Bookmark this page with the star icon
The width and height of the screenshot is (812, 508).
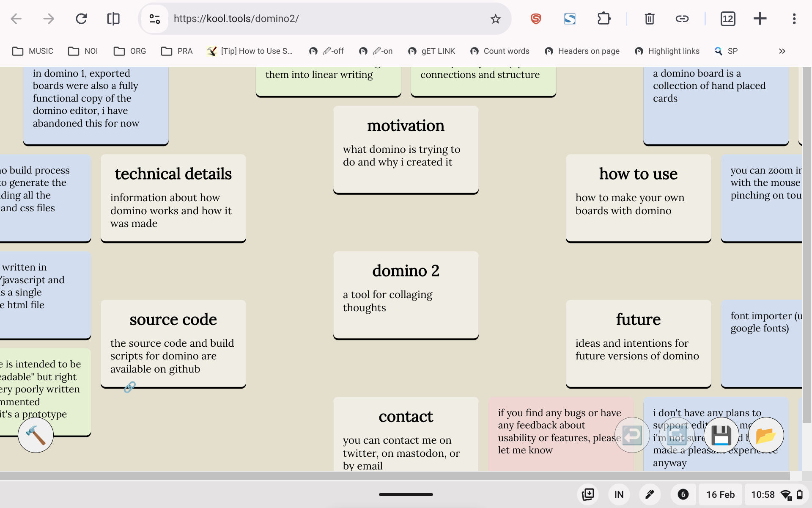coord(495,19)
